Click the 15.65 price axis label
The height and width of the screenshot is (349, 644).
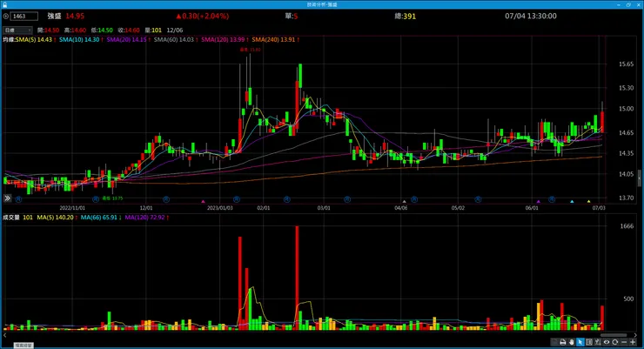626,64
